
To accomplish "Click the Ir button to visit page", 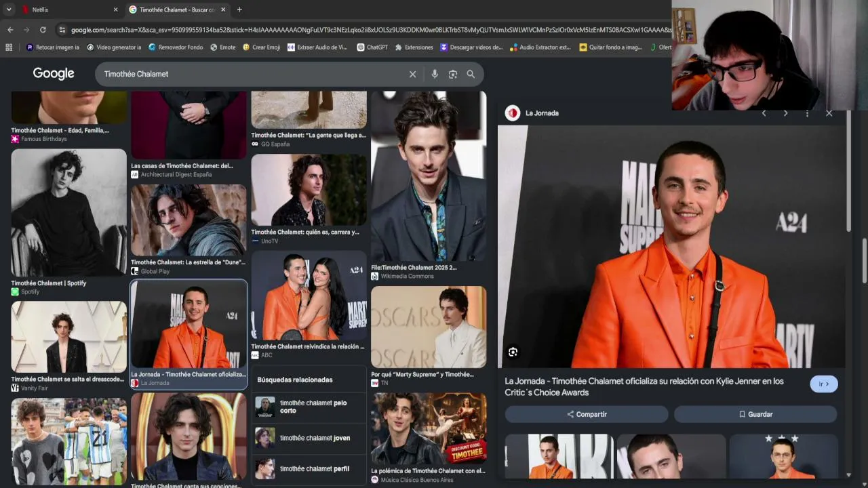I will pyautogui.click(x=824, y=384).
